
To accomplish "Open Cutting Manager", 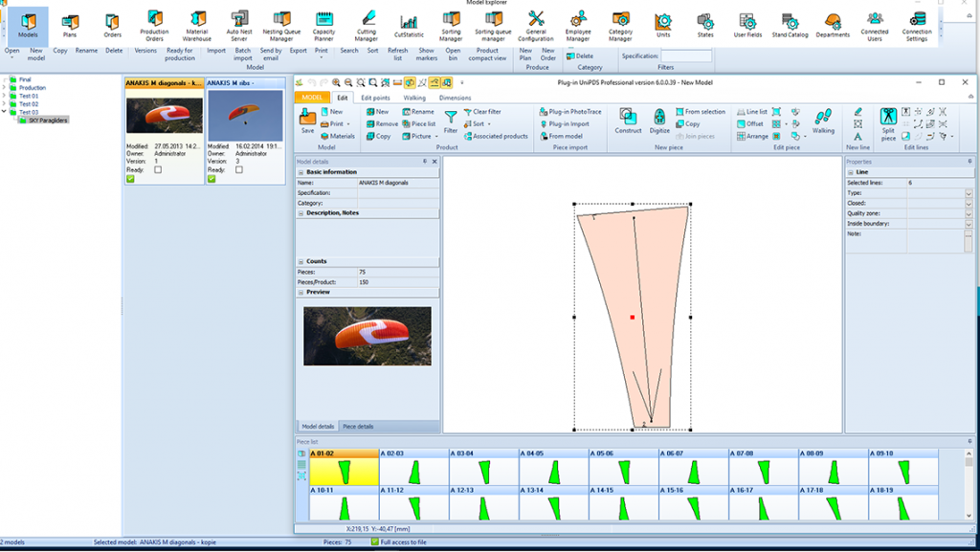I will click(x=367, y=25).
